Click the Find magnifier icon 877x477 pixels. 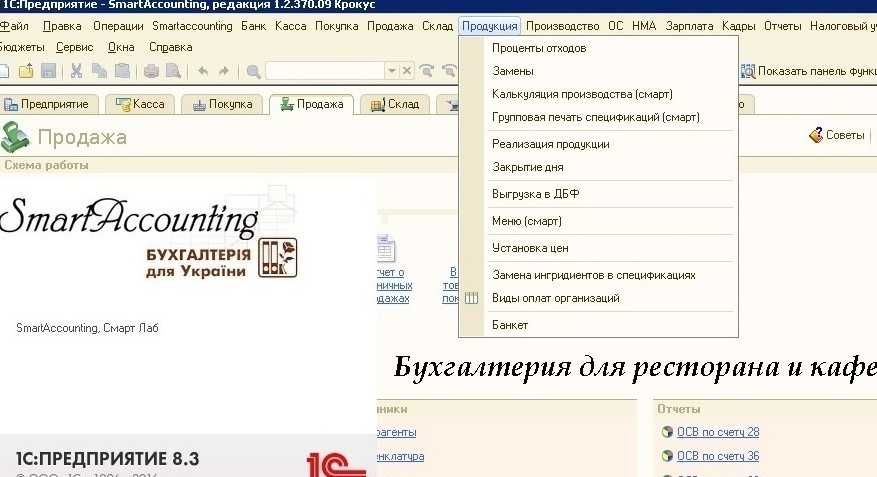click(253, 71)
